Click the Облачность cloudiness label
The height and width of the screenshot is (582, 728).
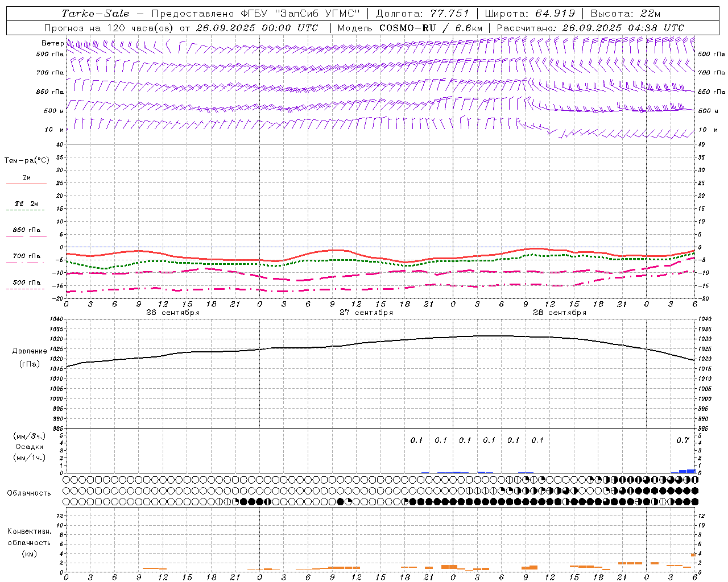click(x=29, y=493)
